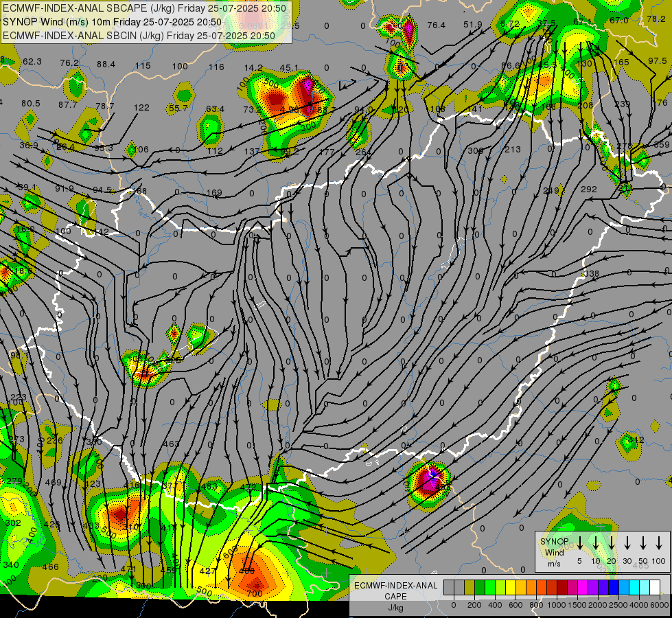Click the 213 value on the map
This screenshot has height=618, width=672.
point(513,149)
